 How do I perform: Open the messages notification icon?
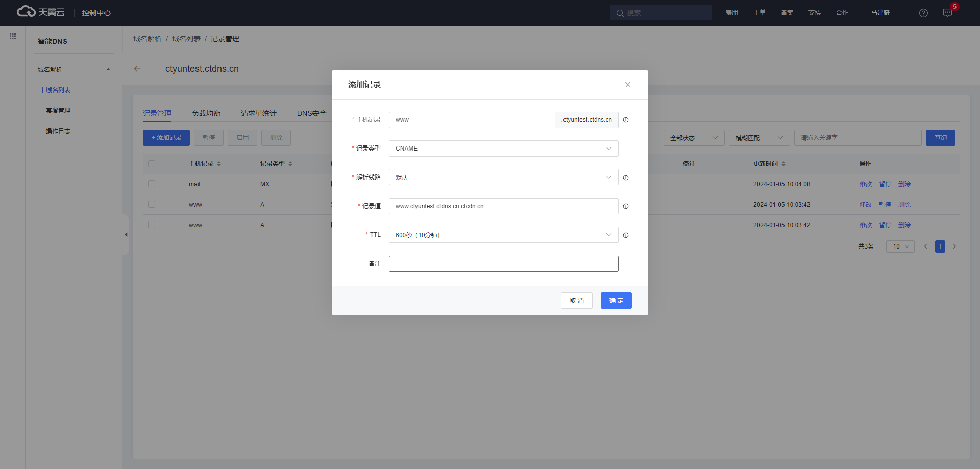[948, 13]
